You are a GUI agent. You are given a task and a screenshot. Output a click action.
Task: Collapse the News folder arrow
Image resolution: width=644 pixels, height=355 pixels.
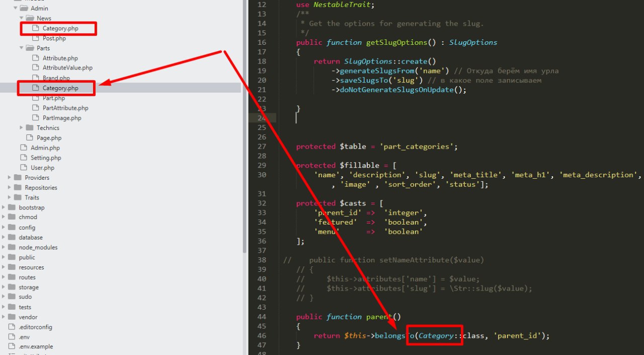[22, 18]
